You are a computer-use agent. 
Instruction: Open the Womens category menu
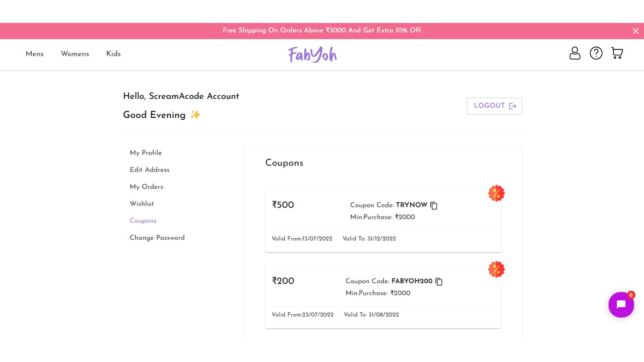tap(75, 54)
